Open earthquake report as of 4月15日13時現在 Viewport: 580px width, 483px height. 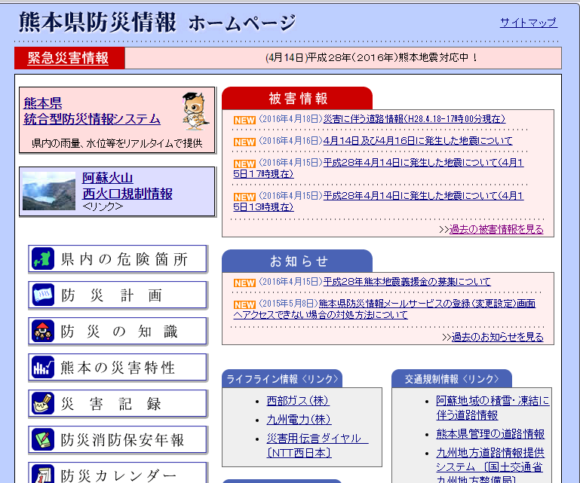(x=378, y=202)
